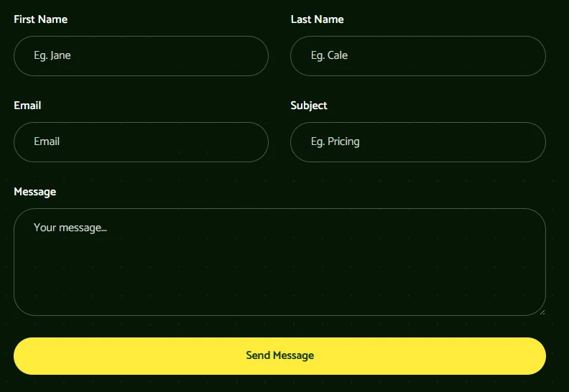Select the Subject input field
569x392 pixels.
pyautogui.click(x=418, y=142)
